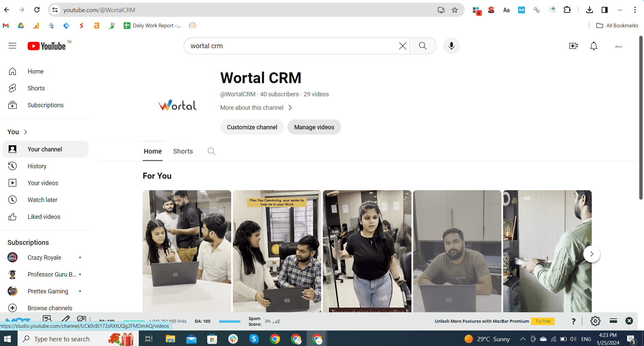Show next videos in For You carousel

coord(591,254)
